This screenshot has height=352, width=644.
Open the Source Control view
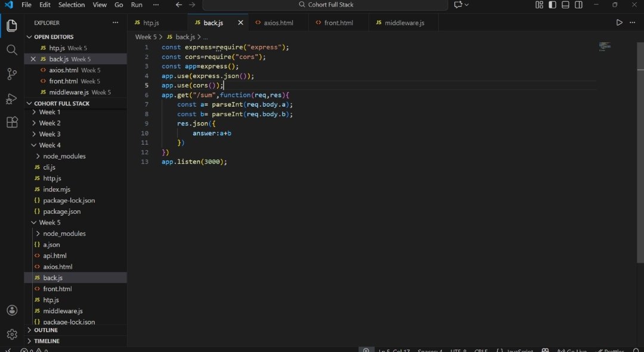12,74
